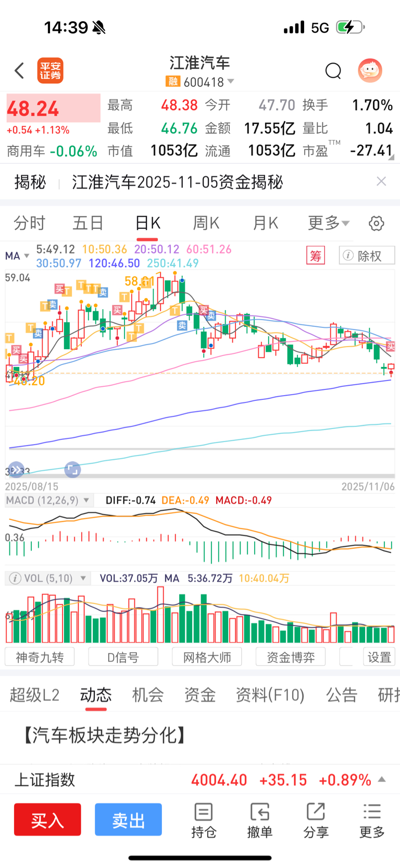This screenshot has height=868, width=400.
Task: Expand the MA indicator dropdown
Action: 17,256
